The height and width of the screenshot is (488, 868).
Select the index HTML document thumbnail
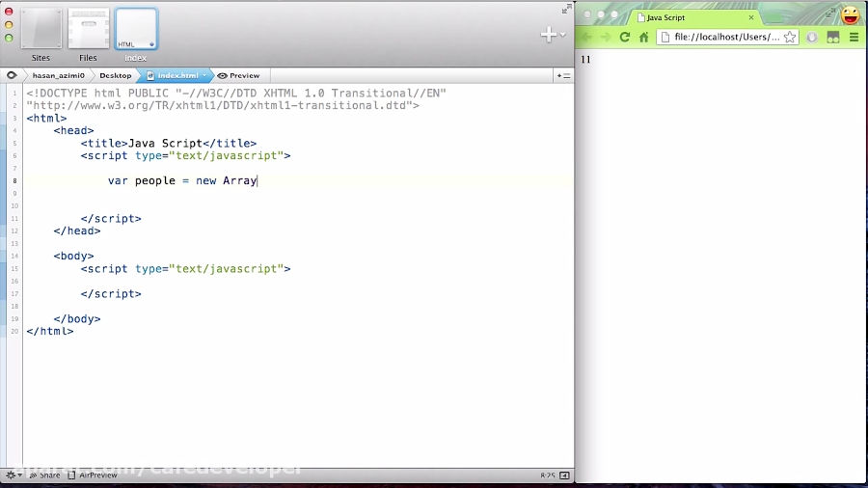(136, 29)
